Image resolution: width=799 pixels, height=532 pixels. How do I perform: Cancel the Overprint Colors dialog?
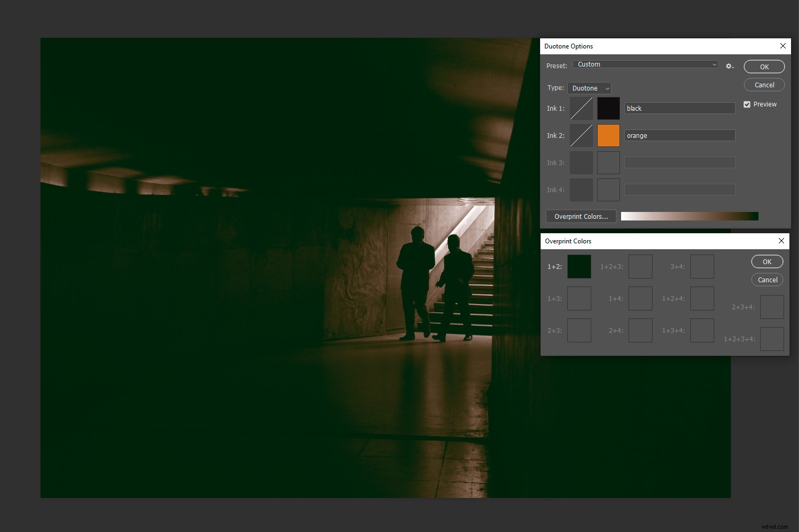tap(767, 280)
